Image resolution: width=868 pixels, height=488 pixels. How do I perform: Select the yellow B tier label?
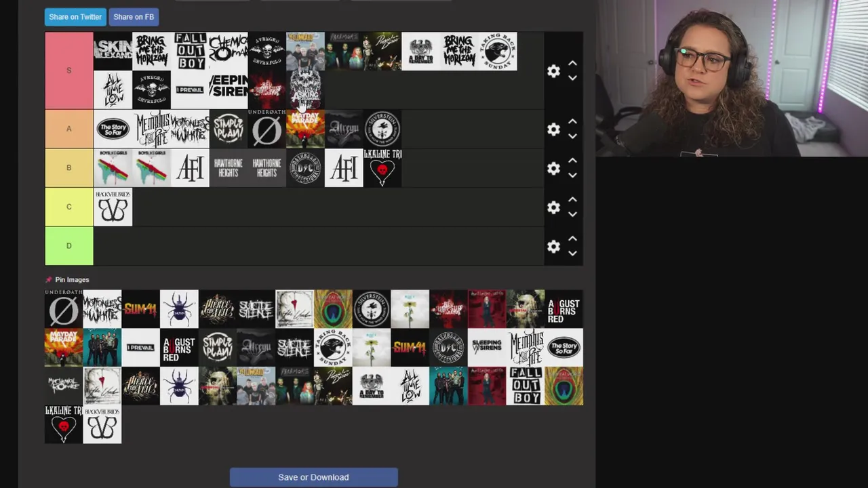coord(68,167)
